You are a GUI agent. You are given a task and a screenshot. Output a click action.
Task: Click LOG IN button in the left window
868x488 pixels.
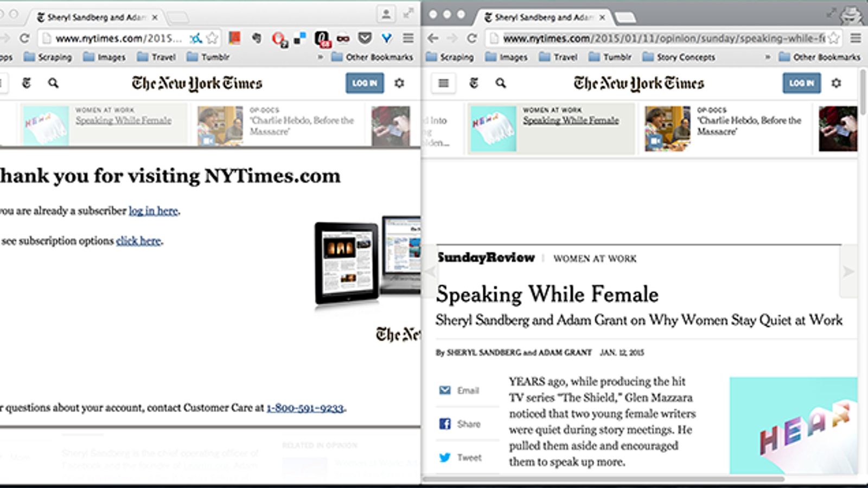(365, 83)
